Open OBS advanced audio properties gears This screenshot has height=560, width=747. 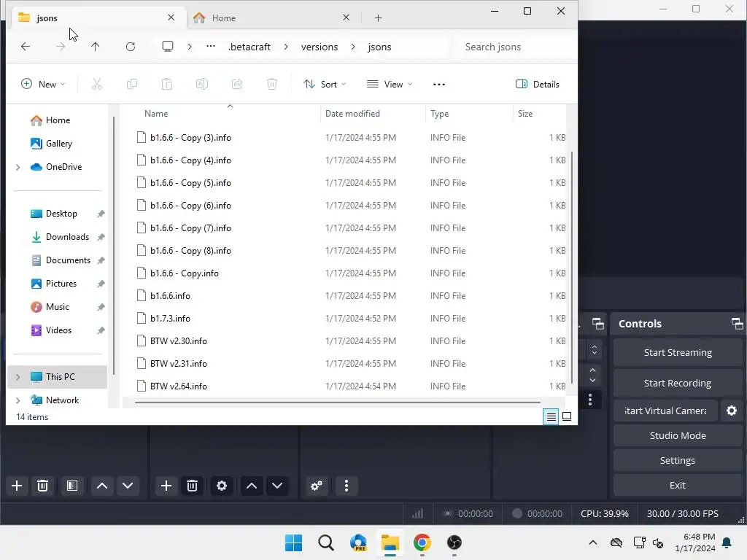[x=317, y=486]
